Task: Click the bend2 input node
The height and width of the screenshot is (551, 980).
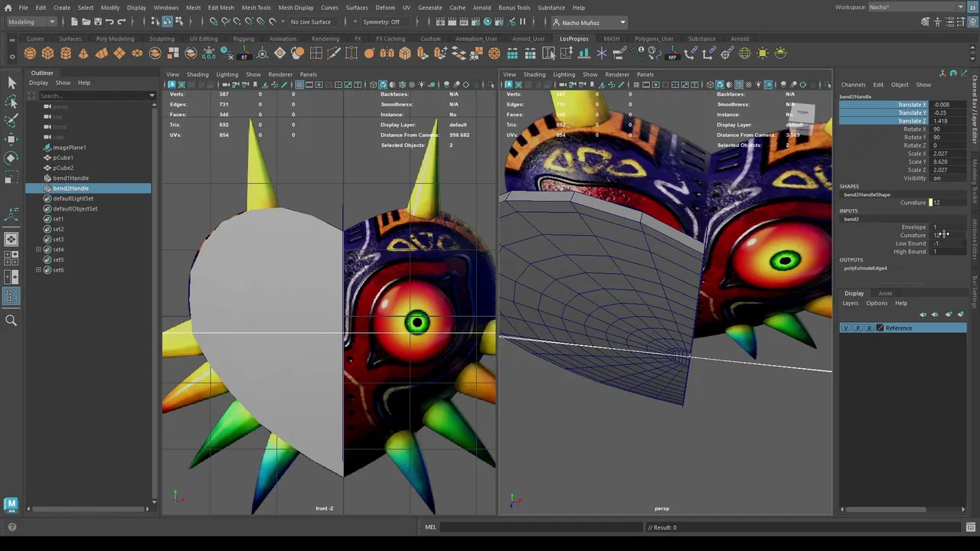Action: coord(851,219)
